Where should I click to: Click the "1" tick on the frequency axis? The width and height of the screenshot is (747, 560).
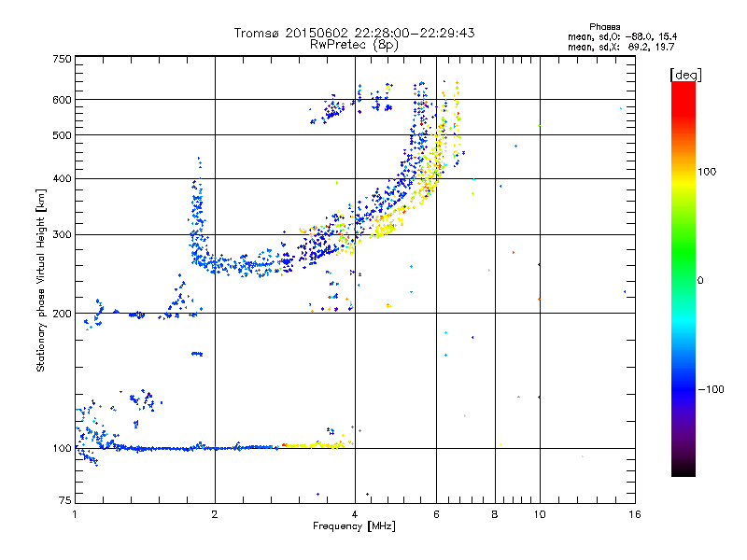click(x=75, y=514)
